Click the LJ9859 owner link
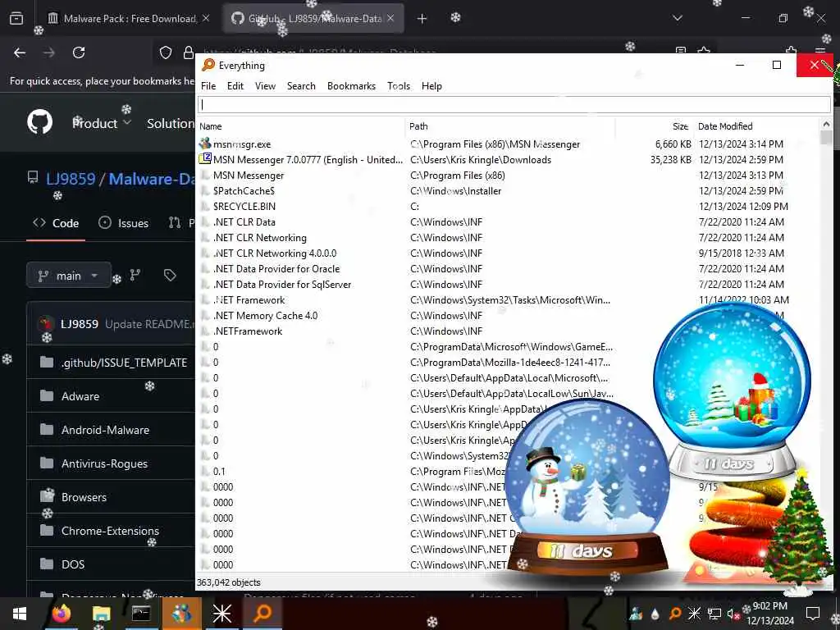The width and height of the screenshot is (840, 630). click(x=71, y=179)
